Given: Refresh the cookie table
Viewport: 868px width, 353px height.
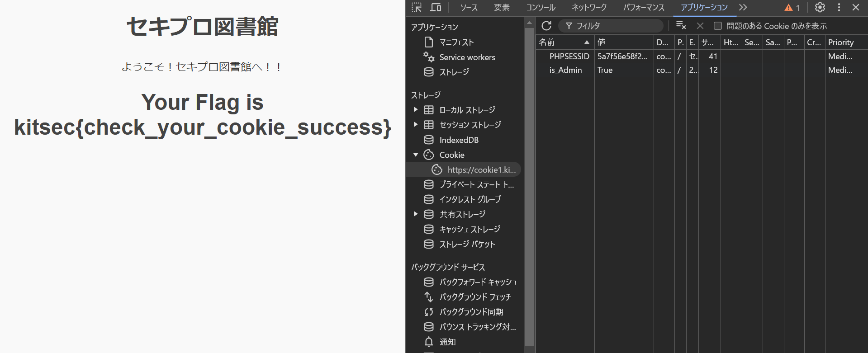Looking at the screenshot, I should pos(546,26).
